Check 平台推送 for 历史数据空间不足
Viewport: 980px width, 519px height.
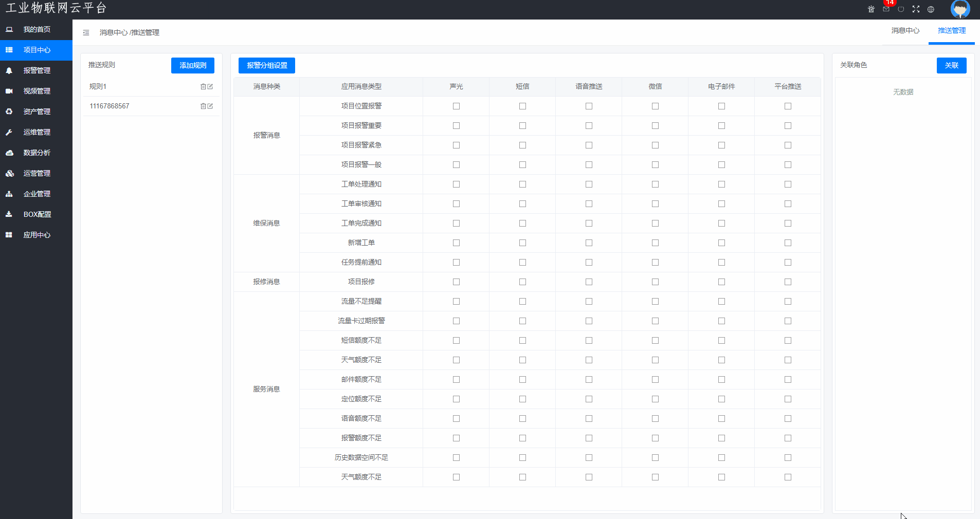(x=788, y=458)
